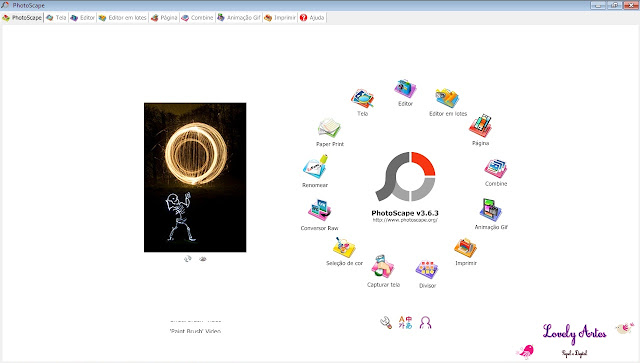Open Seleção de cor tool icon
Screen dimensions: 640x363
[344, 247]
